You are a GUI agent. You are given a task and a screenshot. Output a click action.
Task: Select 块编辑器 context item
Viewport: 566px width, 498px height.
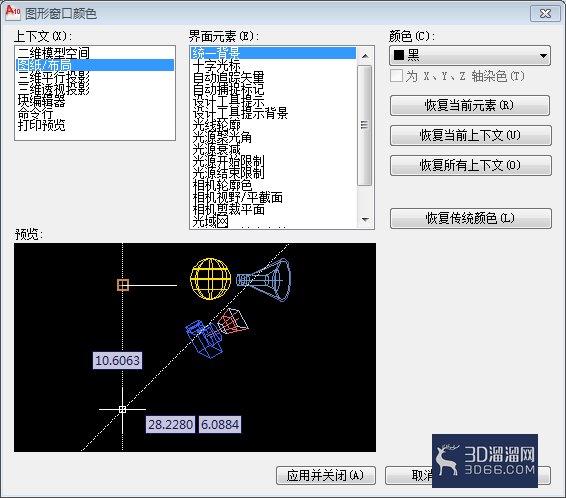click(x=95, y=101)
